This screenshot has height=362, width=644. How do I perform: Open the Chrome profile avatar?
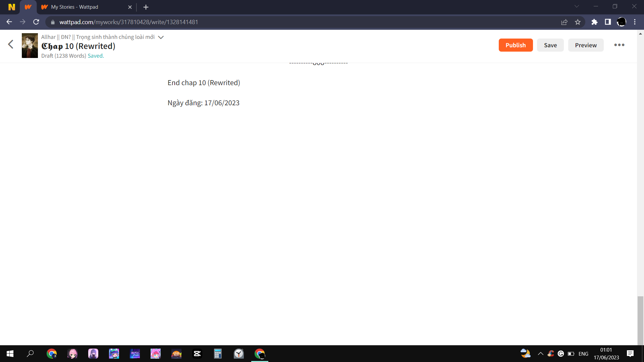(621, 22)
